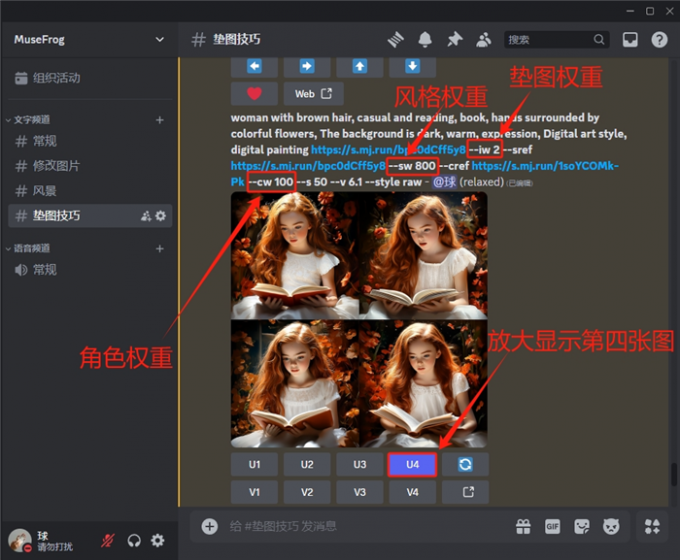The width and height of the screenshot is (680, 560).
Task: Switch to the 常规 text channel
Action: (90, 141)
